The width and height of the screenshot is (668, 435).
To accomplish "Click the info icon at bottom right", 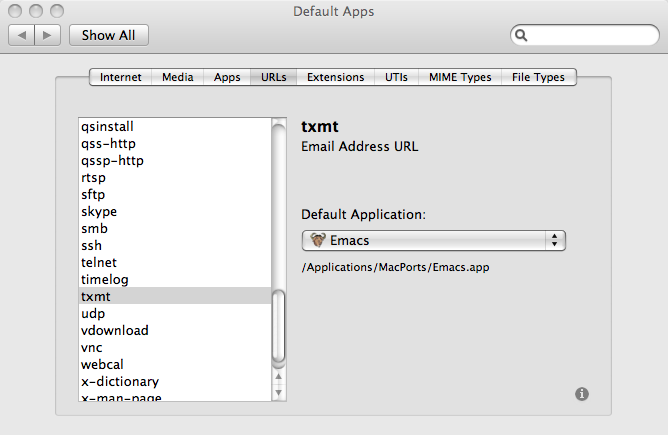I will (x=582, y=394).
